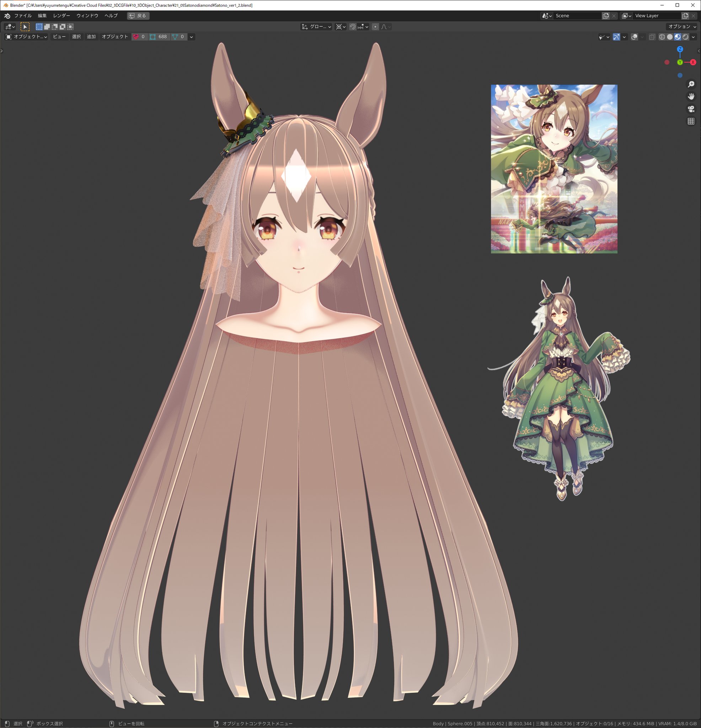The width and height of the screenshot is (701, 728).
Task: Open the gizmo visibility dropdown arrow
Action: (x=625, y=37)
